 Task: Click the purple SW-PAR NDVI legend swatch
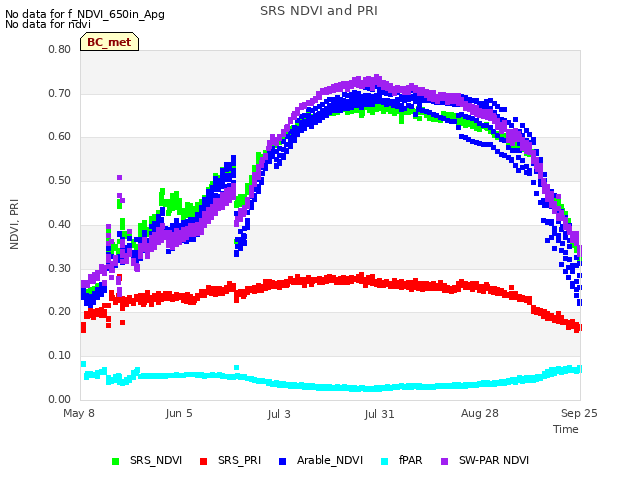tap(444, 461)
